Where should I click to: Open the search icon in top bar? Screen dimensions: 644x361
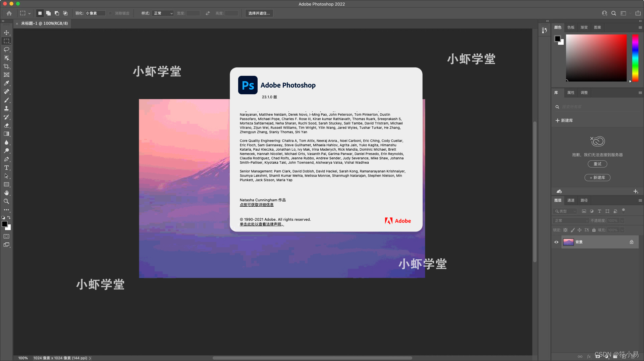point(613,13)
